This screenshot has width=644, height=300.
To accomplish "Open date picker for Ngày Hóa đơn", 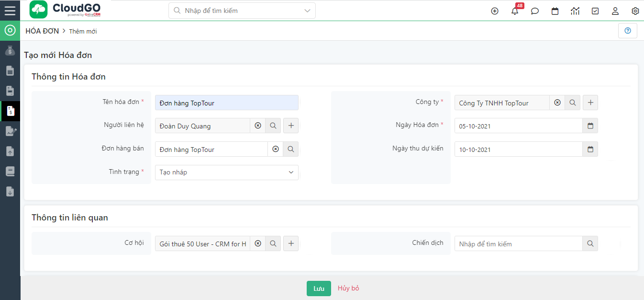I will [590, 126].
